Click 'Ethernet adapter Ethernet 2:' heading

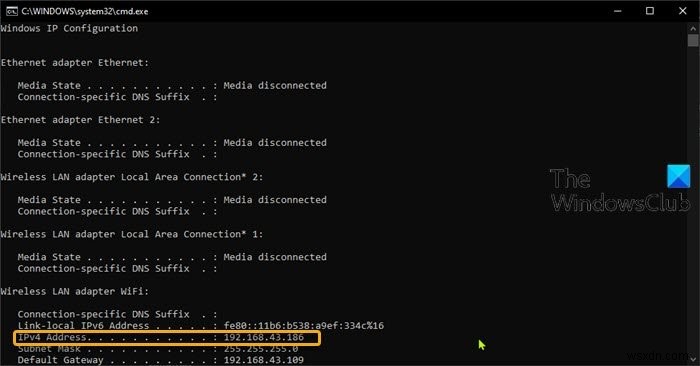[x=80, y=120]
